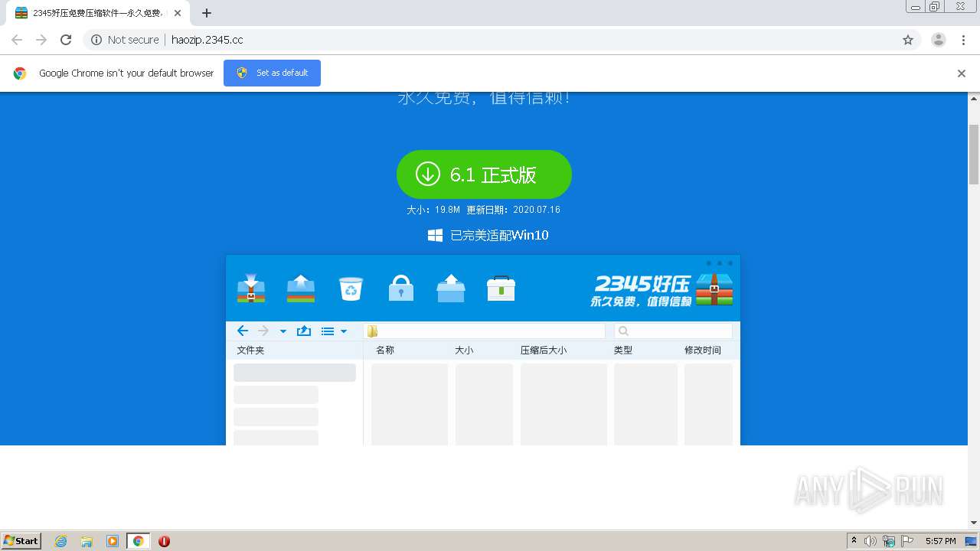The height and width of the screenshot is (551, 980).
Task: Open the media player taskbar icon
Action: [113, 541]
